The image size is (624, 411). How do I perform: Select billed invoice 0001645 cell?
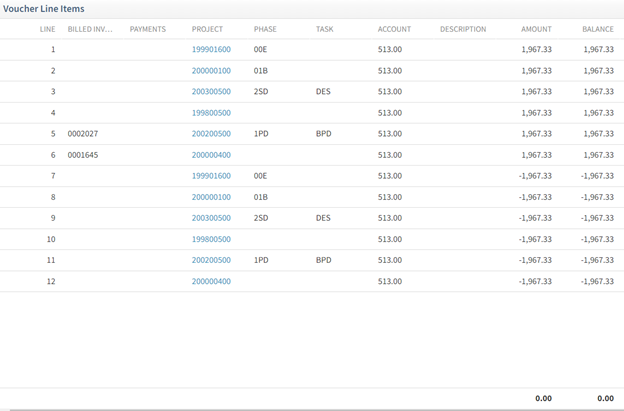click(83, 155)
